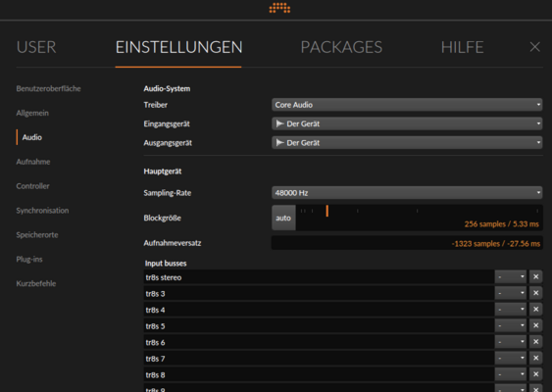Image resolution: width=552 pixels, height=392 pixels.
Task: Delete the tr8s 7 bus row
Action: point(535,358)
